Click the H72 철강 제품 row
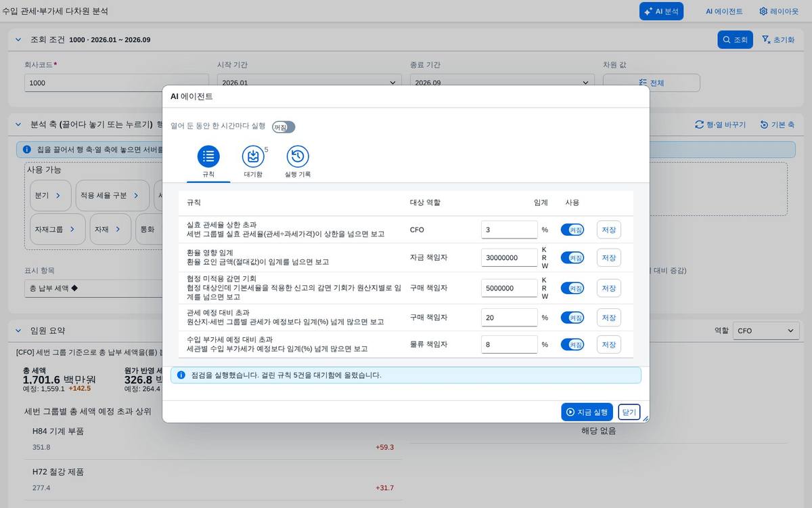The height and width of the screenshot is (508, 812). 213,480
